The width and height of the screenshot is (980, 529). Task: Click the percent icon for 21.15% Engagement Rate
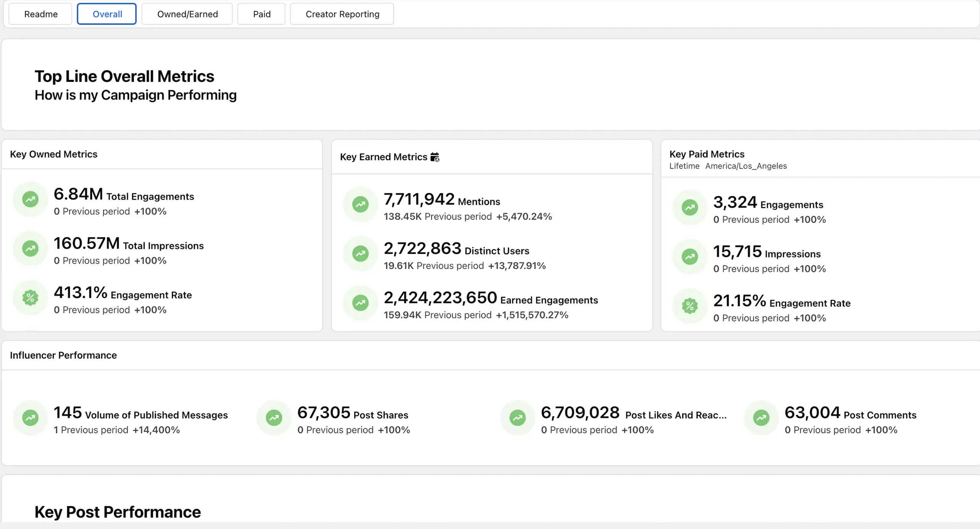(x=690, y=306)
